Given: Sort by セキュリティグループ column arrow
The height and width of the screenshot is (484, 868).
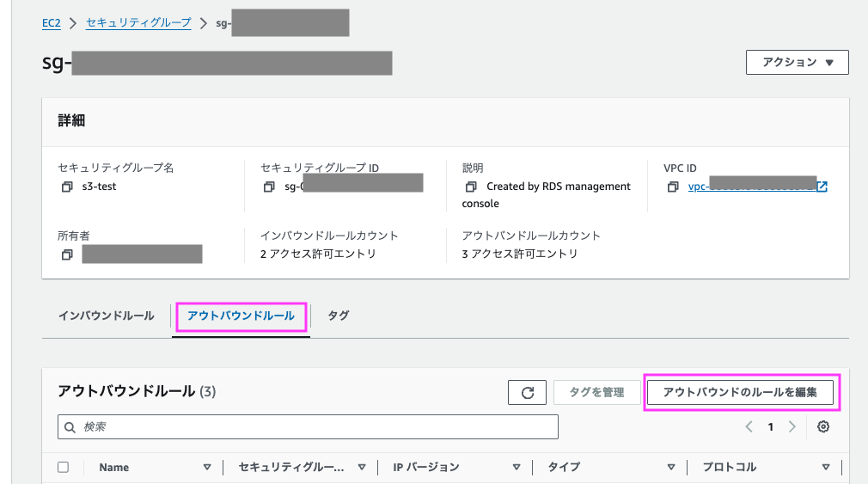Looking at the screenshot, I should click(362, 467).
